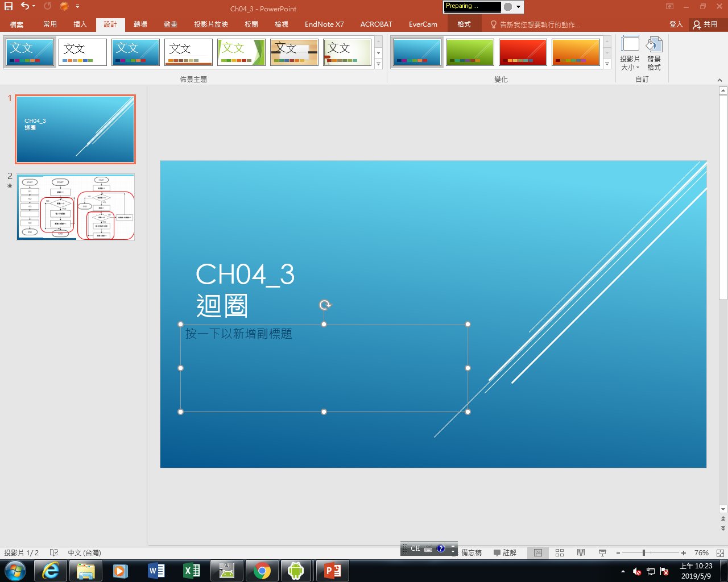Select the green chevron theme
728x582 pixels.
(x=241, y=52)
